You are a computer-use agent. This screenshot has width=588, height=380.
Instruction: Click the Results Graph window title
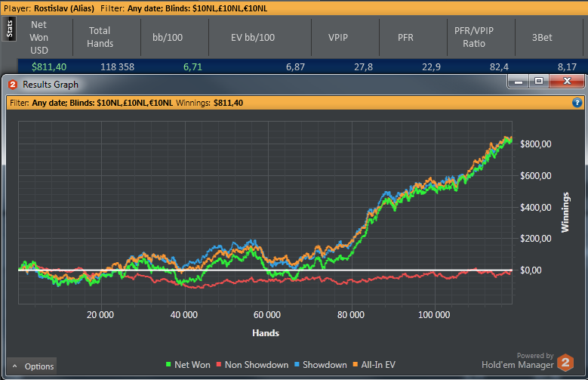(x=51, y=85)
